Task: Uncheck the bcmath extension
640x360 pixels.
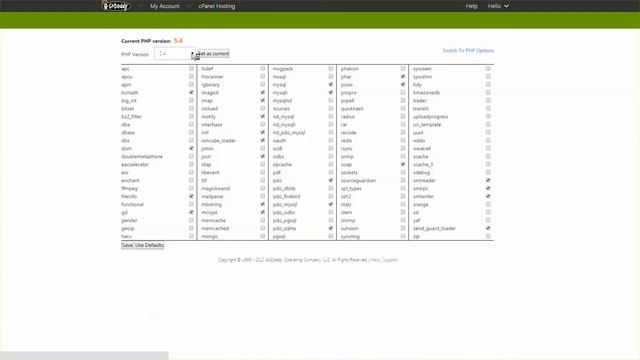Action: point(191,93)
